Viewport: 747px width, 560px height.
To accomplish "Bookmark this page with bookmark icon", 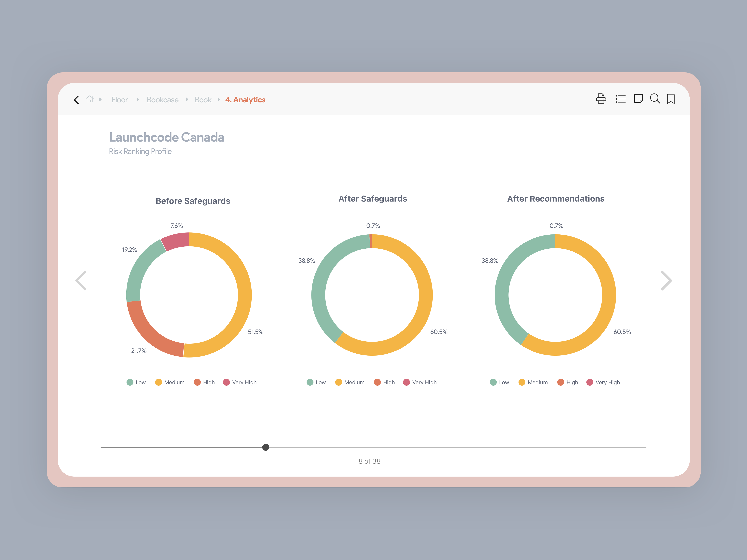I will [671, 99].
